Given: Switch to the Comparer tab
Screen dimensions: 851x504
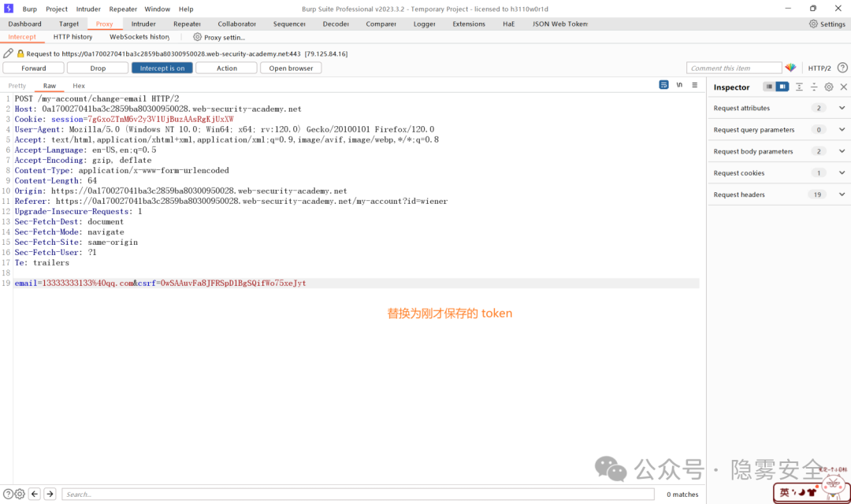Looking at the screenshot, I should [381, 24].
